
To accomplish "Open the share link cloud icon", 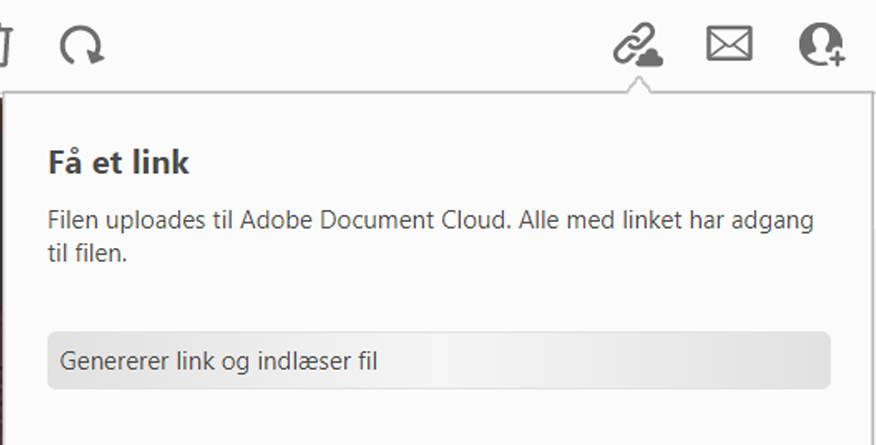I will tap(636, 45).
